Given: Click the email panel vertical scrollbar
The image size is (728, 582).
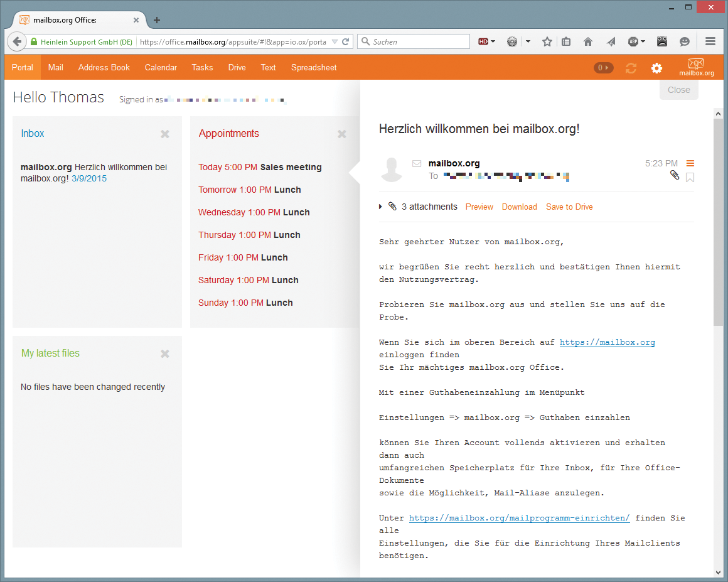Looking at the screenshot, I should [718, 221].
